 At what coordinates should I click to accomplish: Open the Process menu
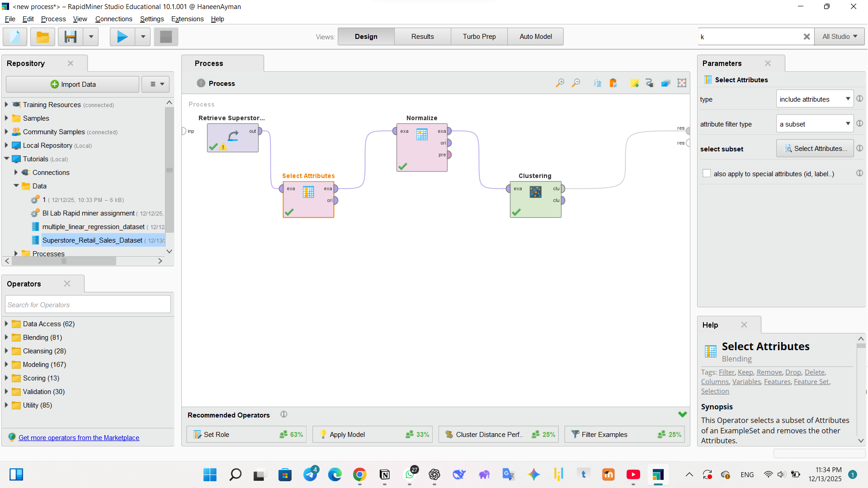(53, 19)
